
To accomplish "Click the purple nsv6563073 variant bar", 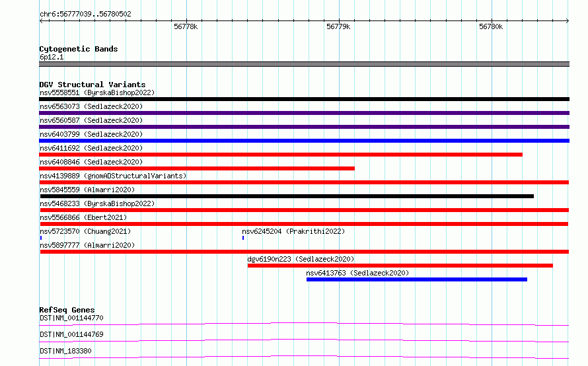I will (304, 113).
